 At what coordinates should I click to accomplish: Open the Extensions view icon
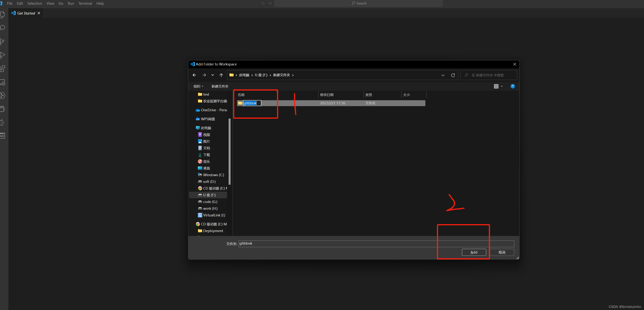(x=3, y=68)
